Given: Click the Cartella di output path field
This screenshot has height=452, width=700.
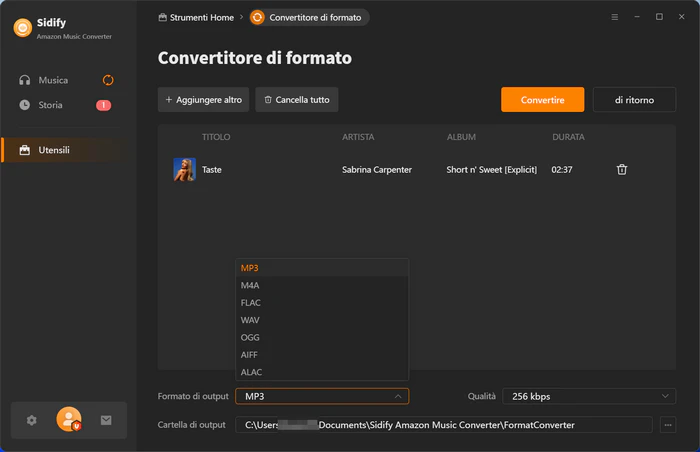Looking at the screenshot, I should tap(444, 425).
